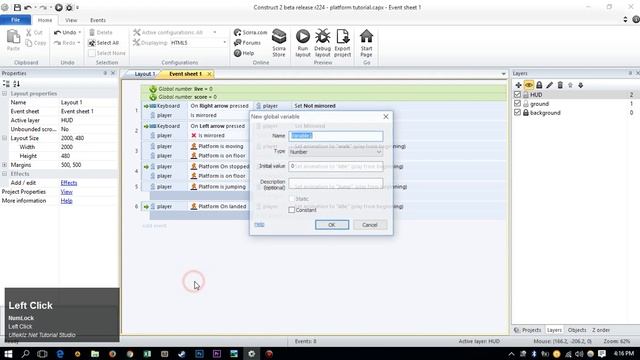Screen dimensions: 640x360
Task: Open the tab list dropdown arrow
Action: coord(503,74)
